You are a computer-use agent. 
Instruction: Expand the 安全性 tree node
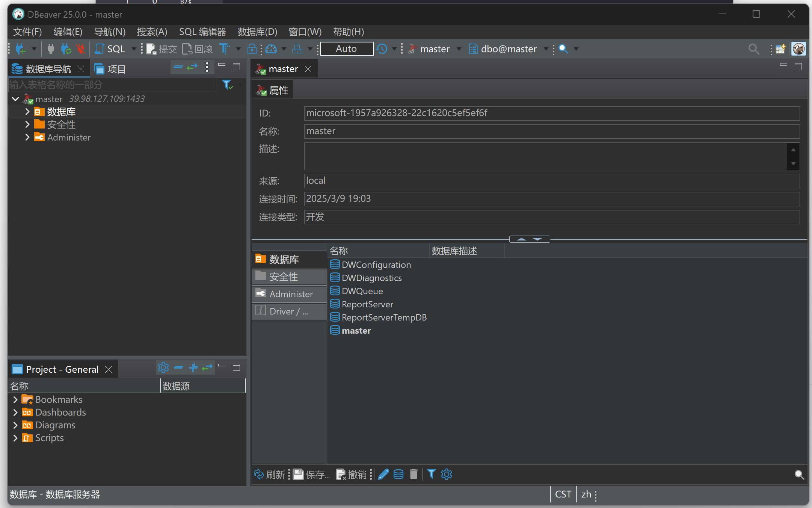pos(27,124)
